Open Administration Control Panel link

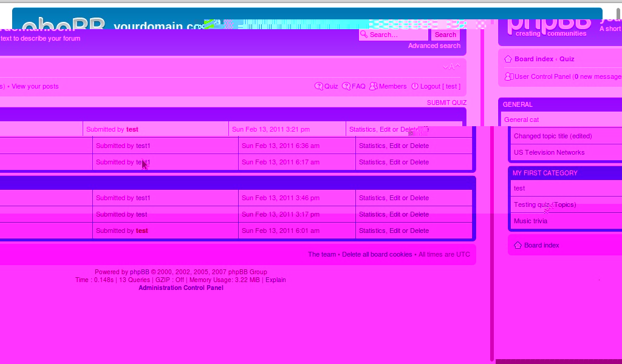pyautogui.click(x=181, y=288)
